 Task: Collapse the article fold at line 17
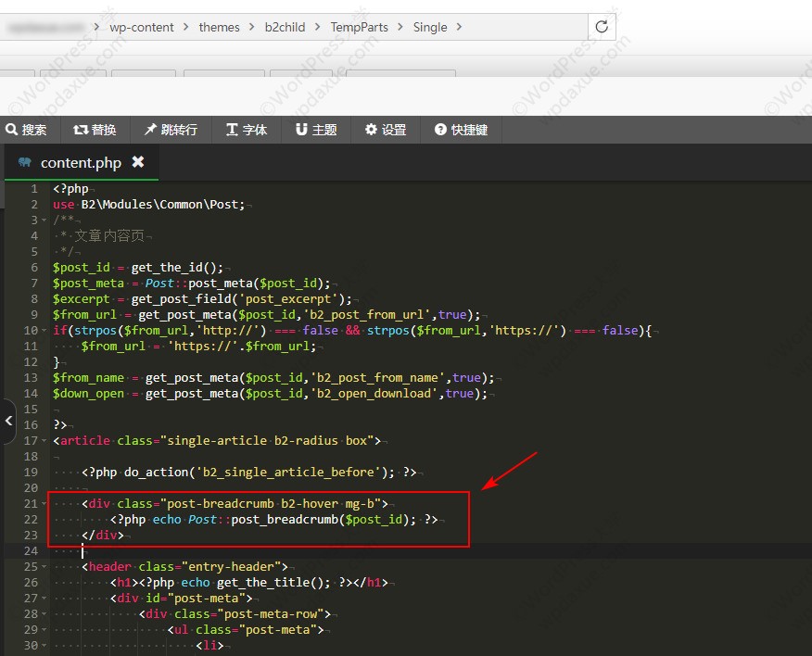44,441
